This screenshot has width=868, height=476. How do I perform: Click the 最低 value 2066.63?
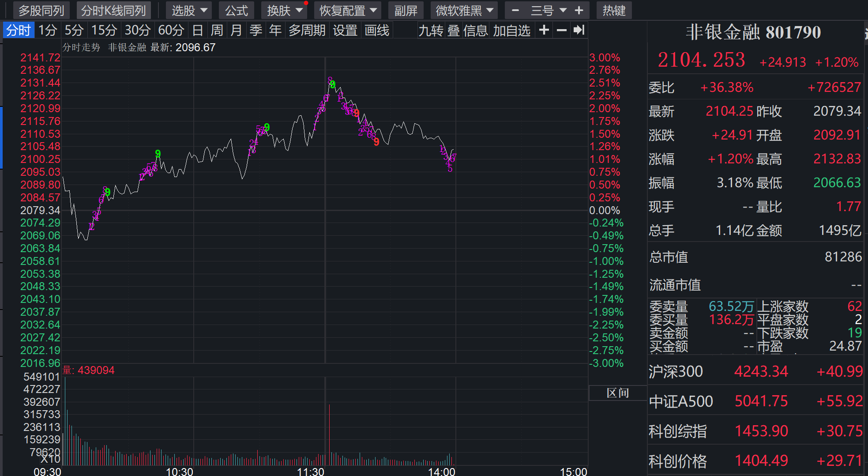837,182
